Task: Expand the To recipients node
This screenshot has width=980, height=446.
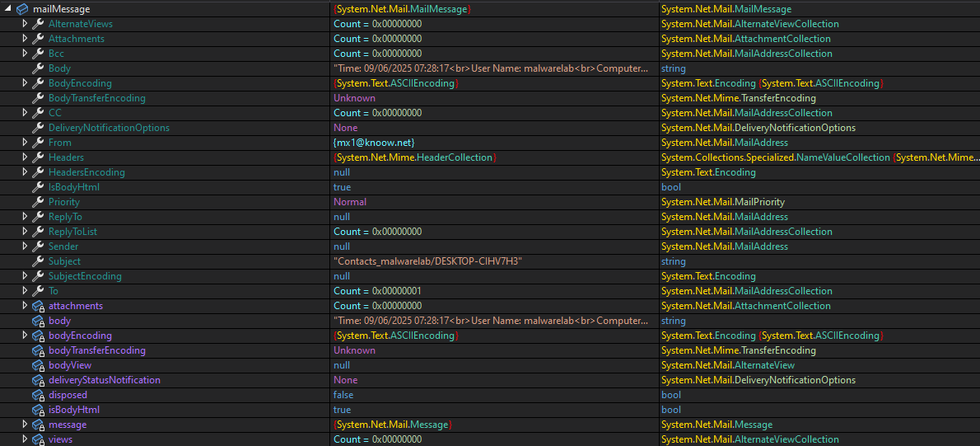Action: pos(25,291)
